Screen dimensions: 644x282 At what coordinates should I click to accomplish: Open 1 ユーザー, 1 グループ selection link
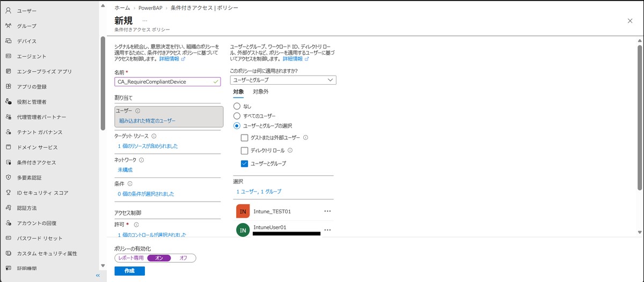(x=259, y=191)
